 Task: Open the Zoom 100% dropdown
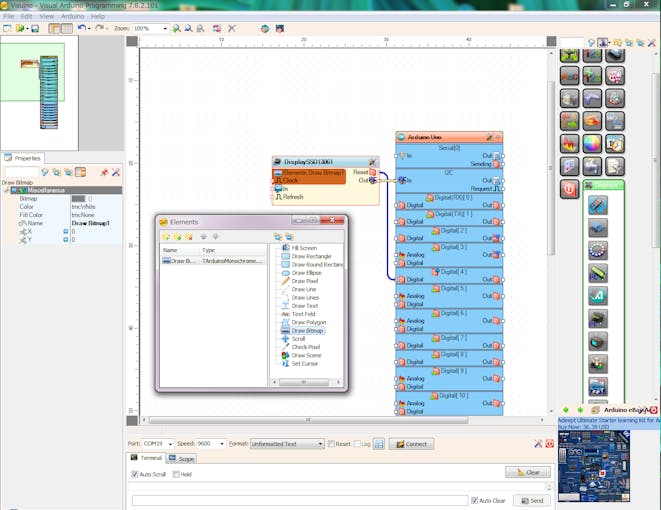165,28
